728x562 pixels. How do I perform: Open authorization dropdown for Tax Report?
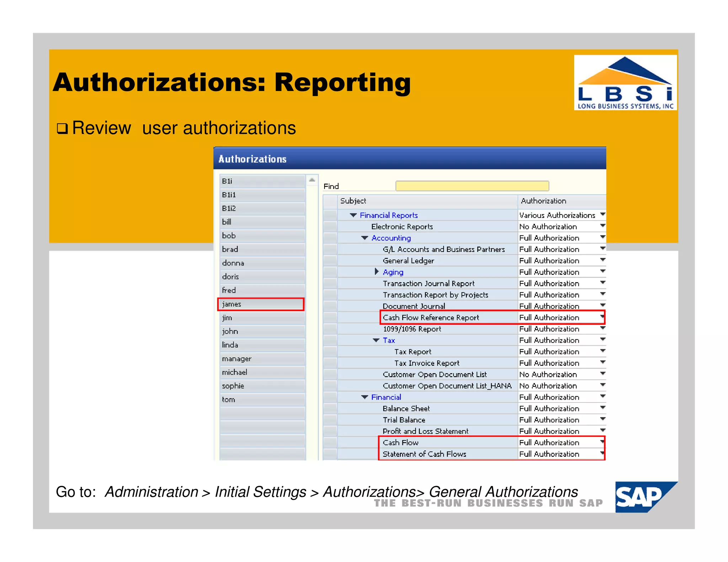(x=603, y=351)
